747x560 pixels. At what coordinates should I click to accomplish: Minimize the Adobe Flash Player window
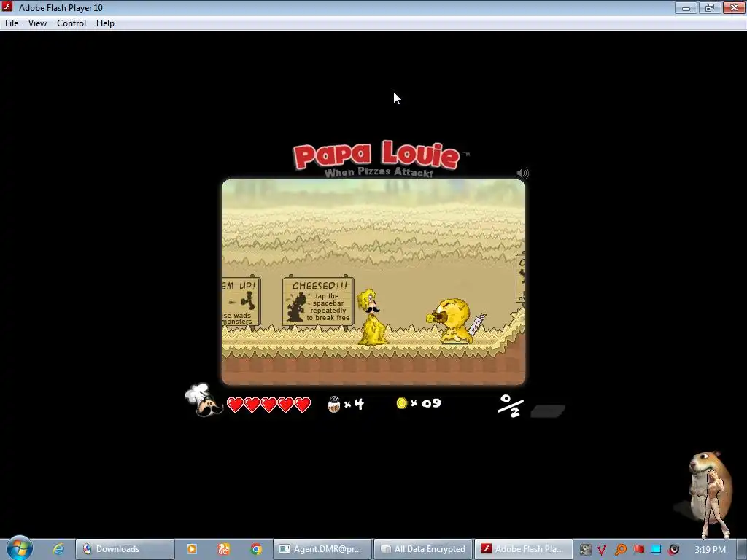pyautogui.click(x=686, y=7)
